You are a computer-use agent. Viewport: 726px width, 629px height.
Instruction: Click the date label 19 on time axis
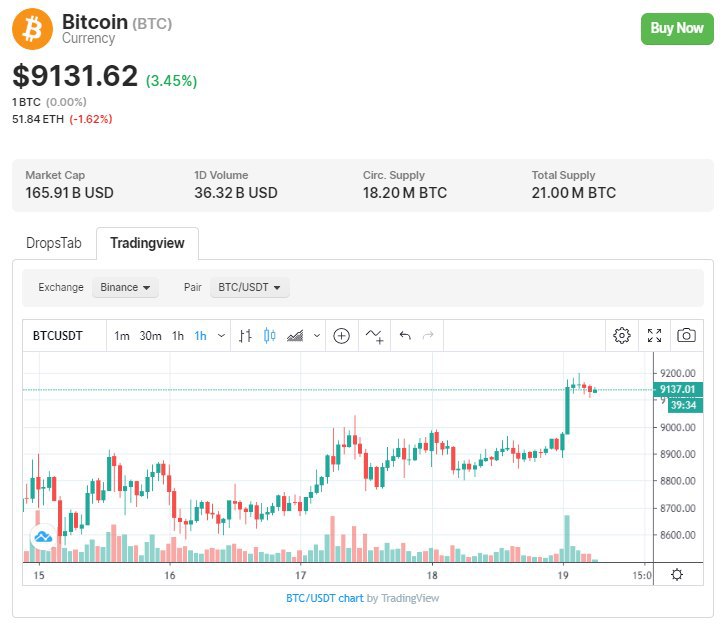563,575
